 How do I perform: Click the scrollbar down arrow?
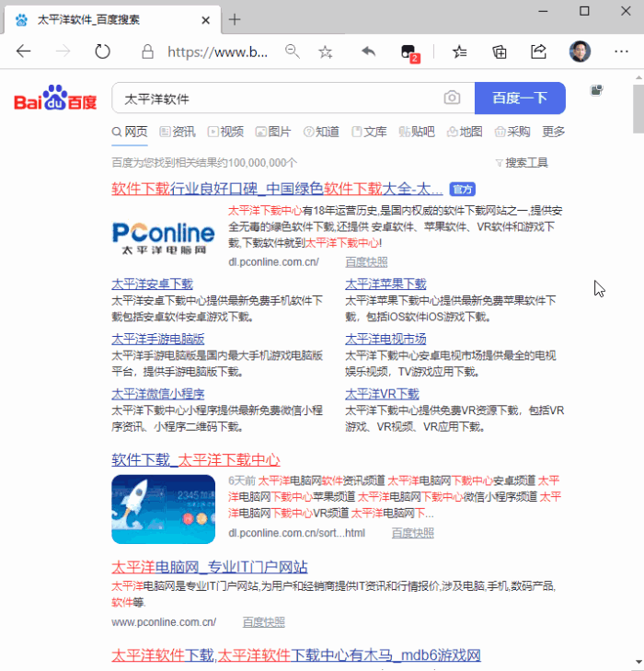[x=638, y=663]
